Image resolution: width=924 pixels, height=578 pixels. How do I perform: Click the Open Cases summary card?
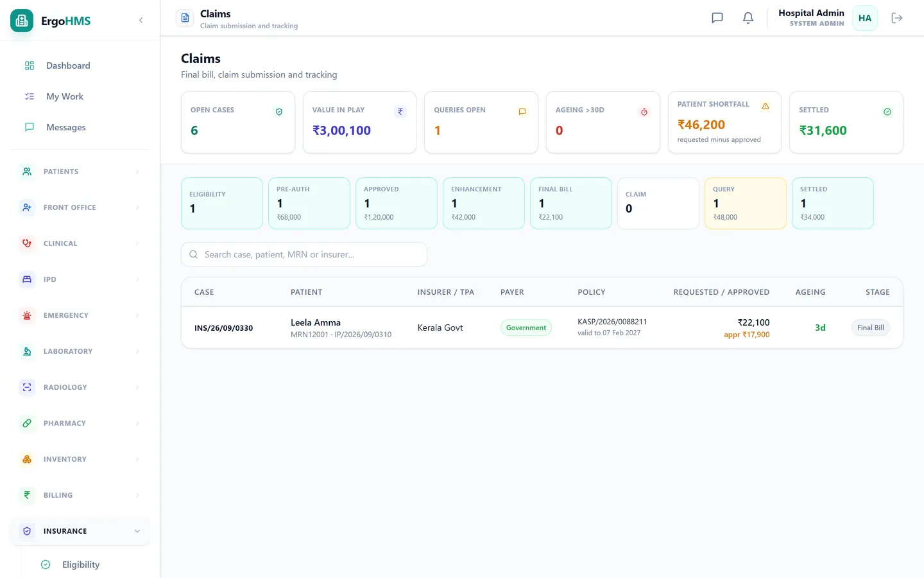coord(238,122)
